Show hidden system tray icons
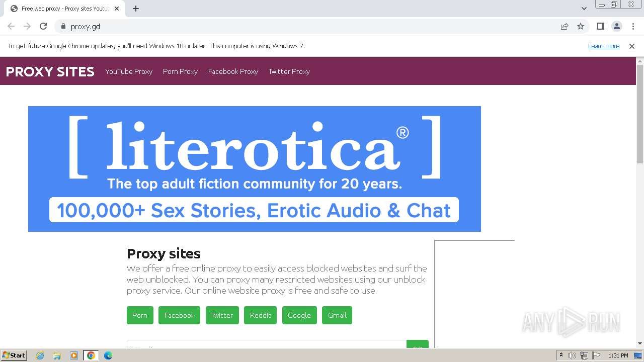 [561, 355]
